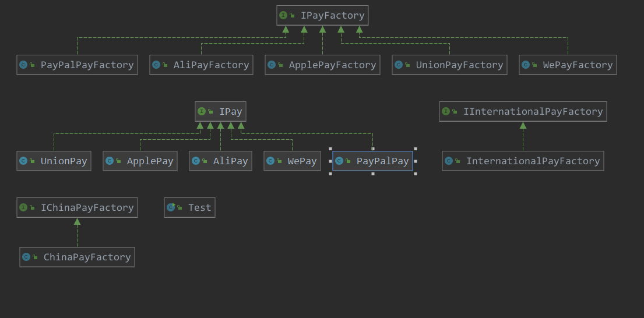Select the AliPayFactory class node
This screenshot has height=318, width=644.
pyautogui.click(x=201, y=65)
